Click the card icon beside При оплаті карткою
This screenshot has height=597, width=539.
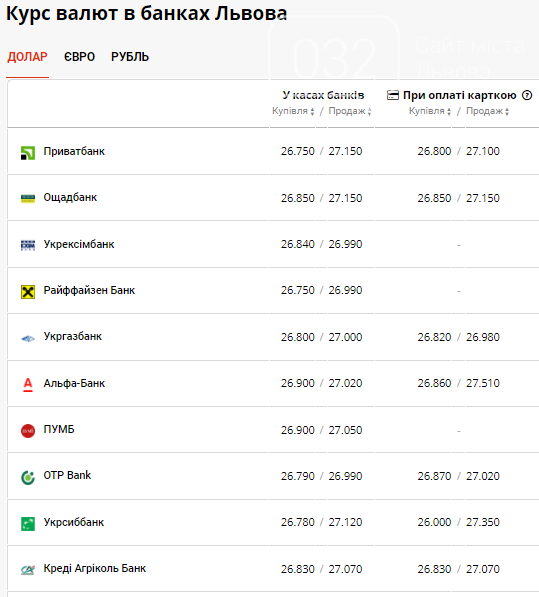coord(393,95)
